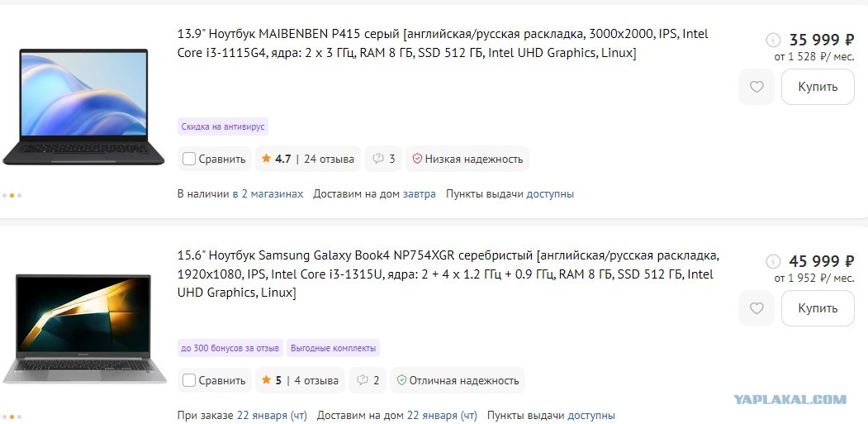The image size is (868, 424).
Task: Add MAIBENBEN P415 laptop to favorites (heart)
Action: coord(757,87)
